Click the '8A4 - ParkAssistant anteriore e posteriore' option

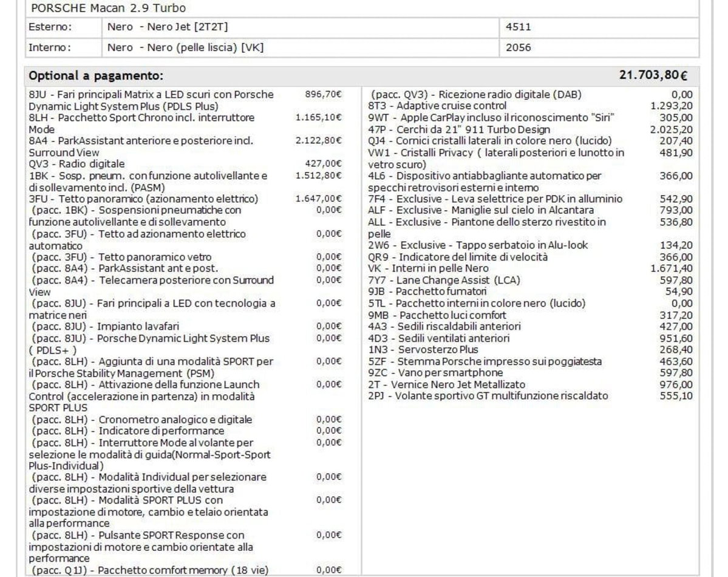[141, 147]
